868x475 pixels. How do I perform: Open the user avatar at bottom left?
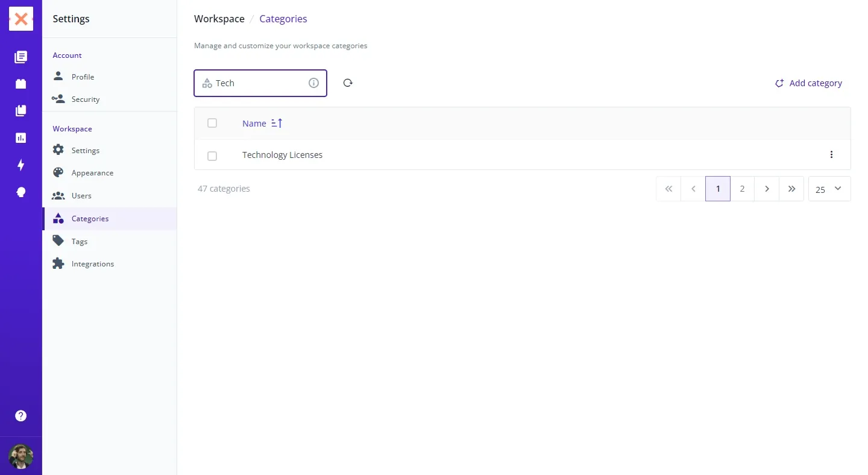point(21,456)
